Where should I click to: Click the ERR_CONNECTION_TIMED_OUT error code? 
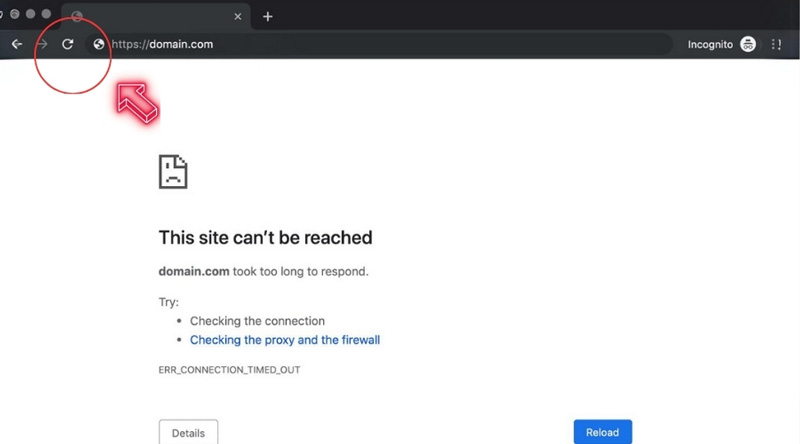pos(229,370)
